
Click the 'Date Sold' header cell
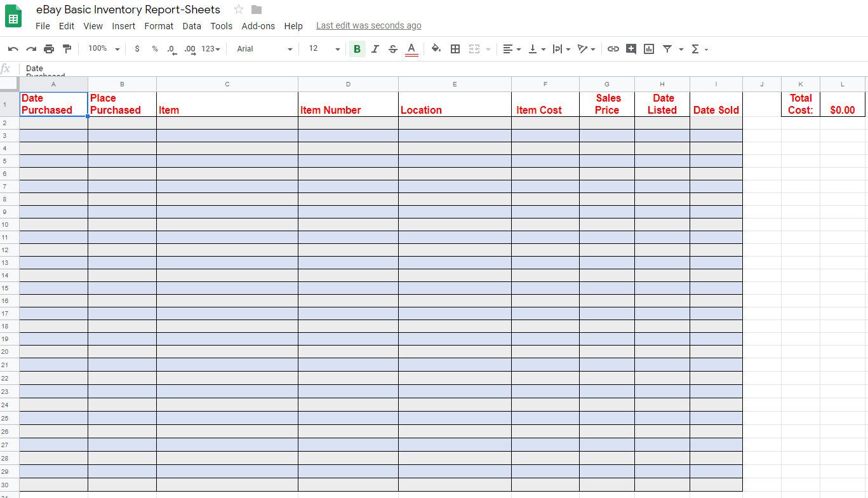pos(716,104)
